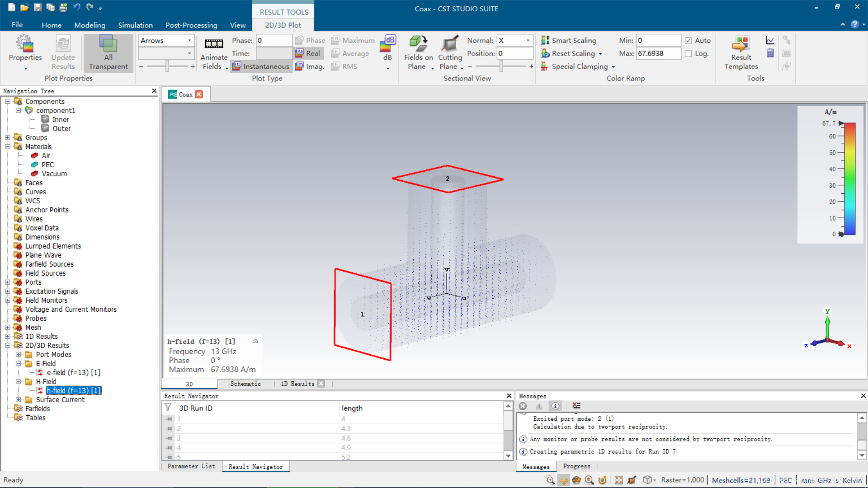Expand the Ports tree node

click(8, 282)
